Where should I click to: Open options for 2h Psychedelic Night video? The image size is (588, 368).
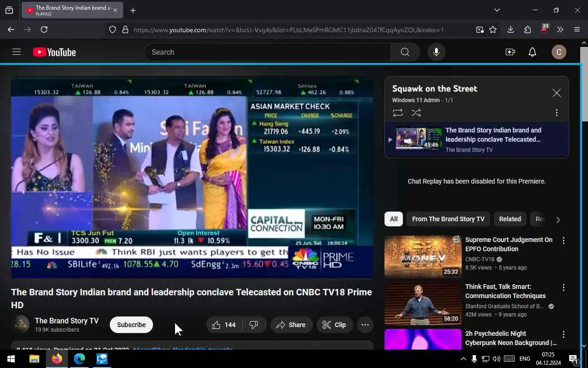click(x=564, y=334)
